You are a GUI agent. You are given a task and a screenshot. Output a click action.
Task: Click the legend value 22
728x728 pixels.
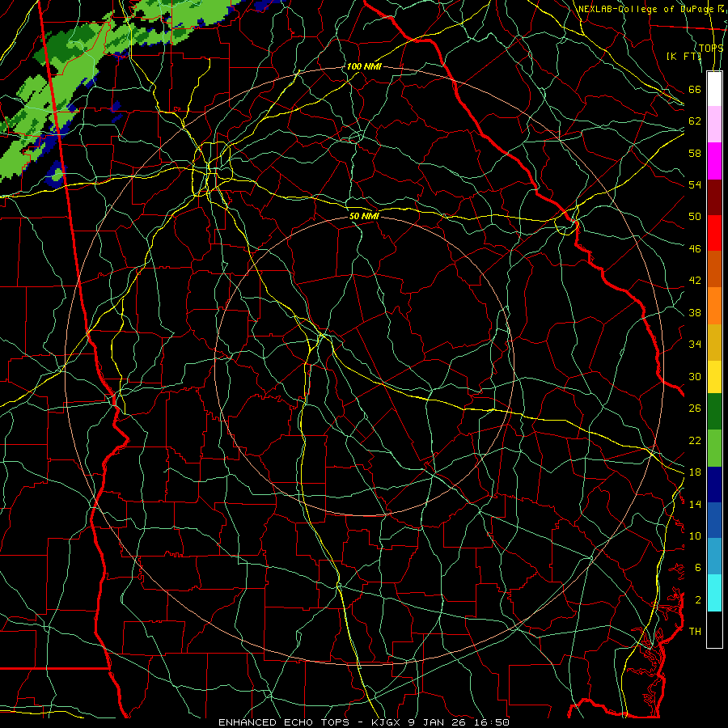pos(695,440)
